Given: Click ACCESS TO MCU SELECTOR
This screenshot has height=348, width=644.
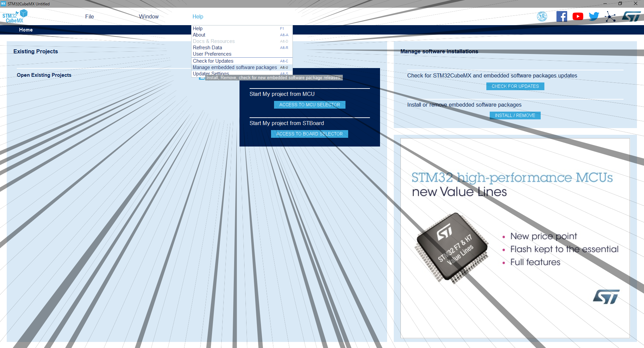Looking at the screenshot, I should click(309, 104).
